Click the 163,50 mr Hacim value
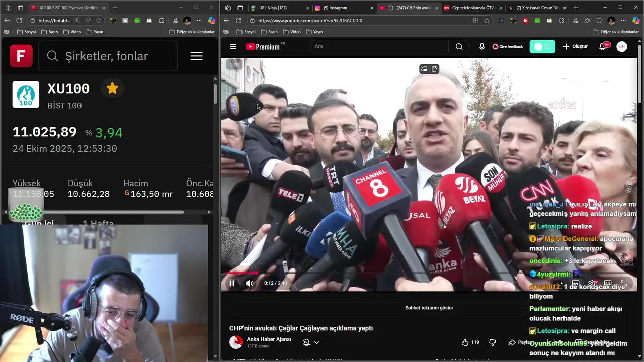This screenshot has width=644, height=362. (151, 194)
